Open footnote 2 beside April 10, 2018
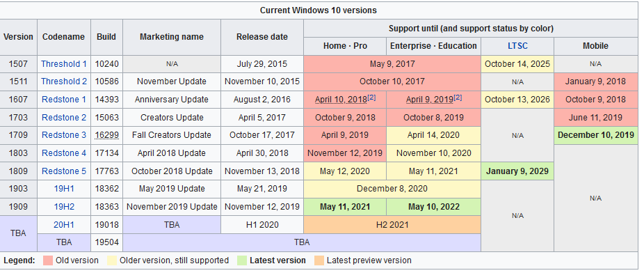The height and width of the screenshot is (273, 644). point(371,97)
